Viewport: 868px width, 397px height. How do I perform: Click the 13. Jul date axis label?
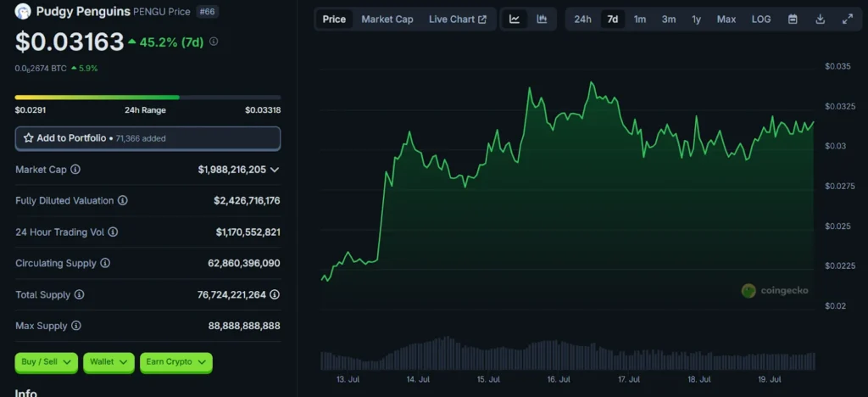coord(348,380)
